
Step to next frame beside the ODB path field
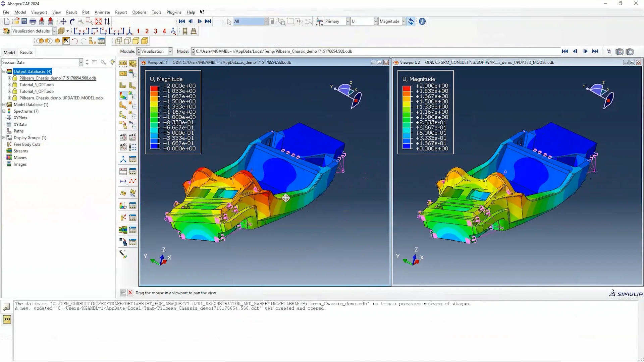click(585, 51)
